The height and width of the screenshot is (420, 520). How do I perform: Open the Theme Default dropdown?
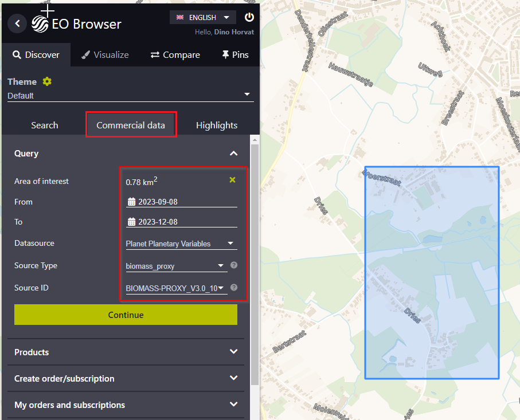click(x=131, y=96)
